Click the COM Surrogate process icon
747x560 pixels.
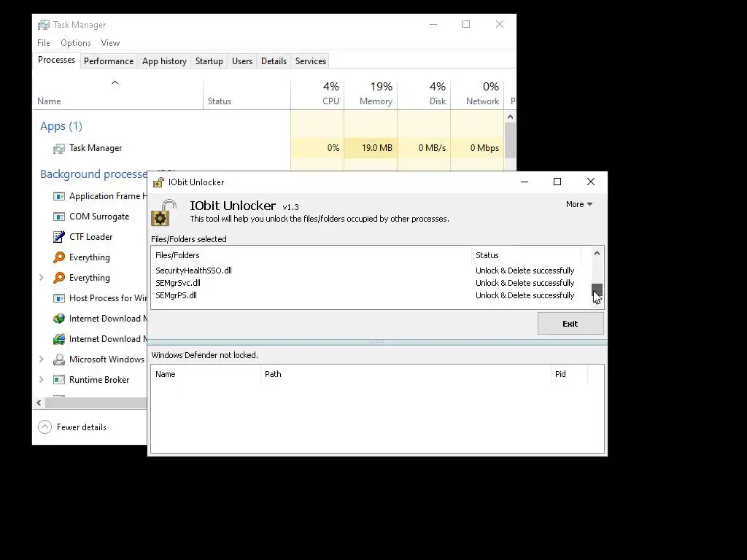pyautogui.click(x=59, y=217)
